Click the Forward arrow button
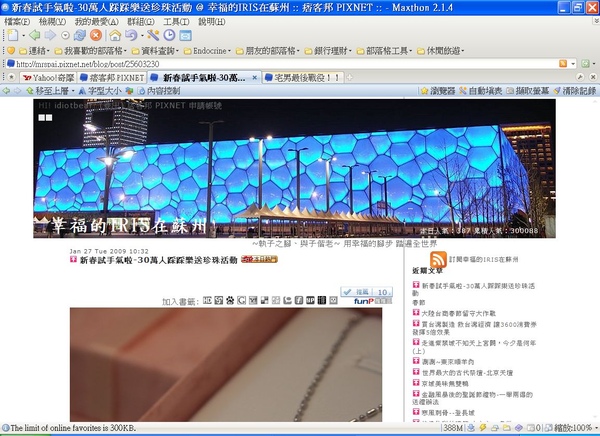This screenshot has width=600, height=436. click(50, 36)
